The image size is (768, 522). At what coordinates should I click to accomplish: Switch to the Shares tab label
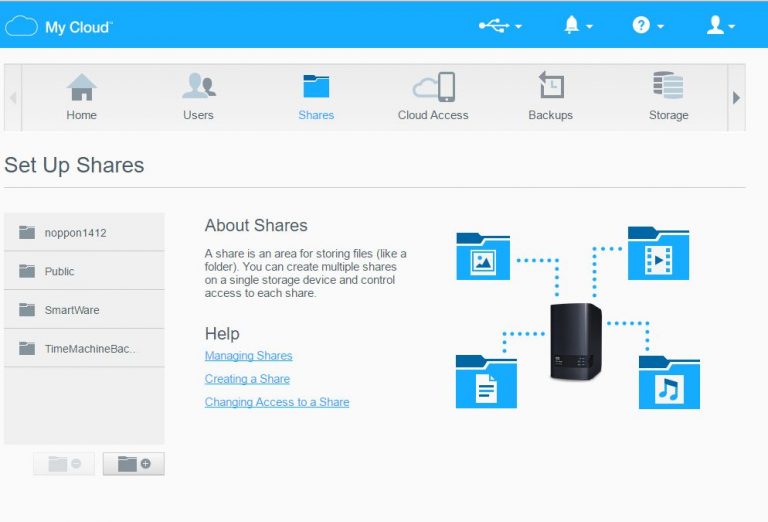316,115
